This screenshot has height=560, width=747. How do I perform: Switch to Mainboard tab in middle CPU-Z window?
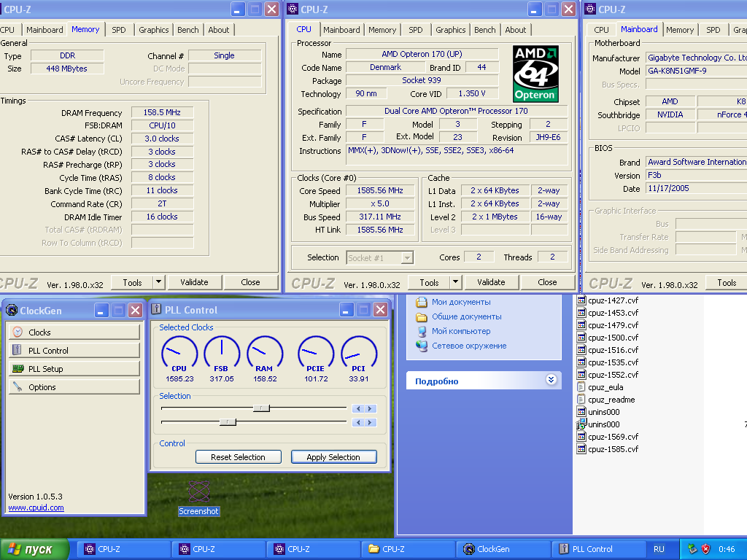341,29
